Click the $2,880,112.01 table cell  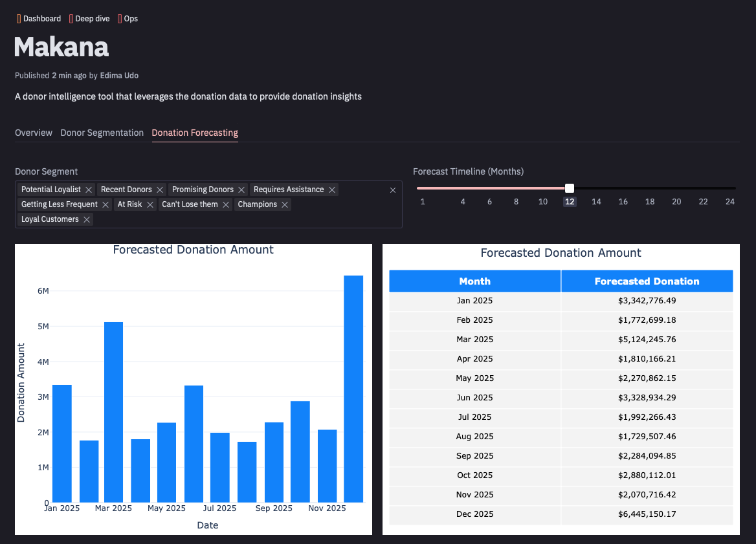pyautogui.click(x=647, y=475)
